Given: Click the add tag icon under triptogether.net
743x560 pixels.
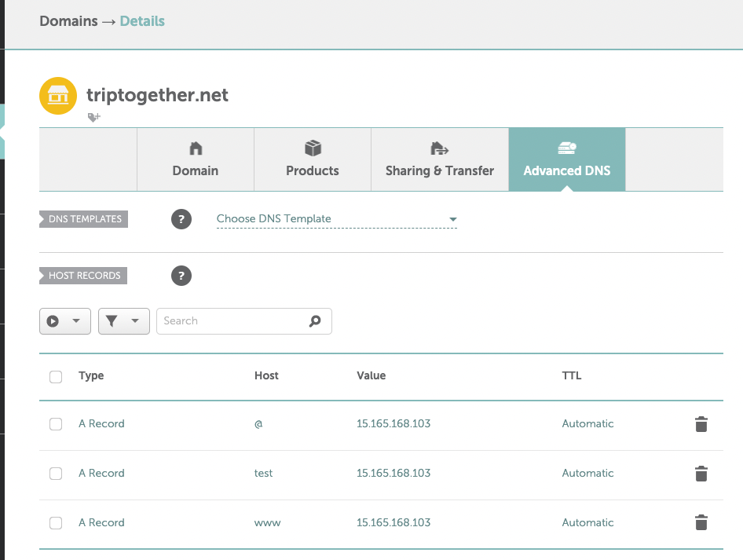Looking at the screenshot, I should 93,117.
